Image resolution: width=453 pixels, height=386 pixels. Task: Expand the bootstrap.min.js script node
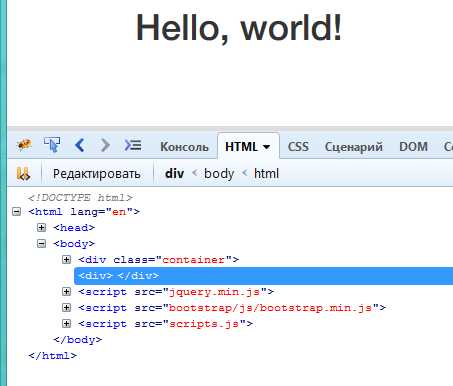(66, 307)
